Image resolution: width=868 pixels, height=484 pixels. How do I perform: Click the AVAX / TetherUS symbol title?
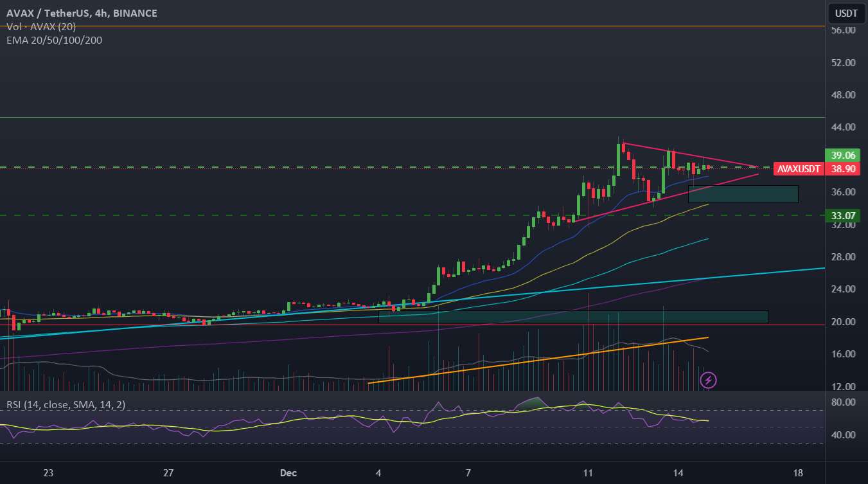[82, 13]
